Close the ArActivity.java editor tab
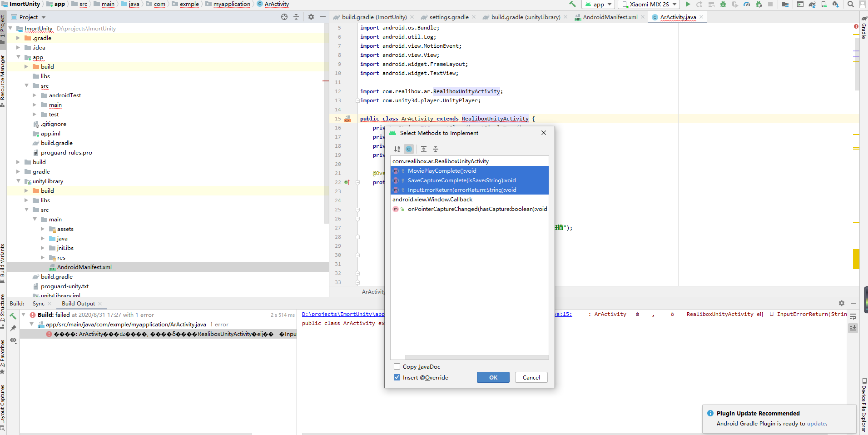 point(701,17)
